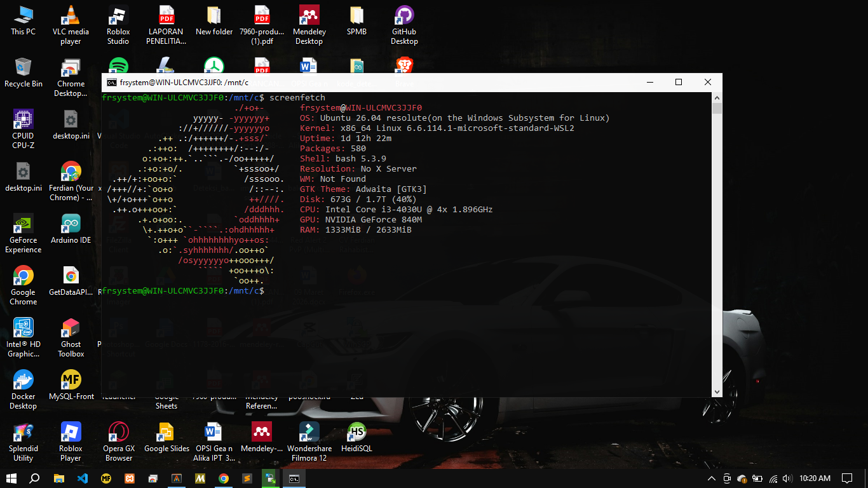Select the Recycle Bin icon

23,72
